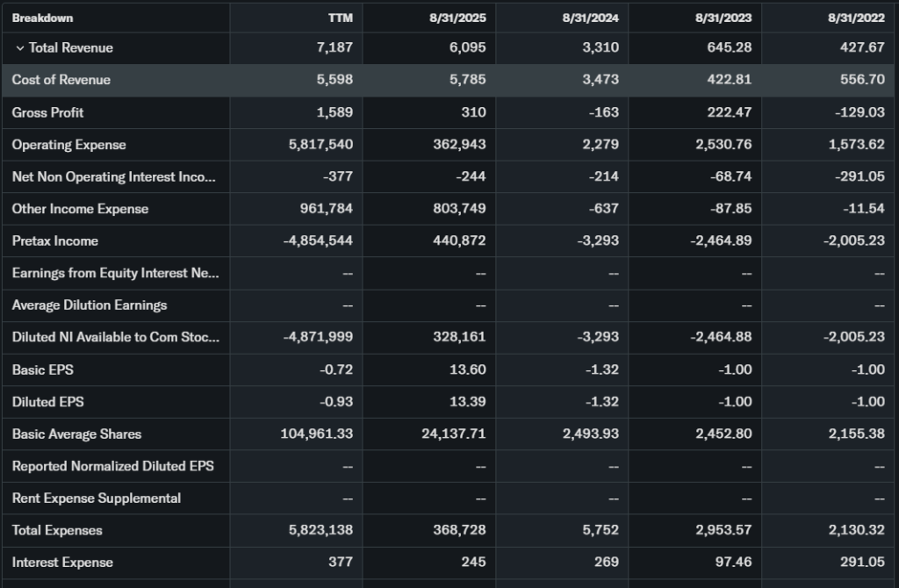Select the Cost of Revenue row label
This screenshot has height=588, width=899.
pyautogui.click(x=61, y=80)
